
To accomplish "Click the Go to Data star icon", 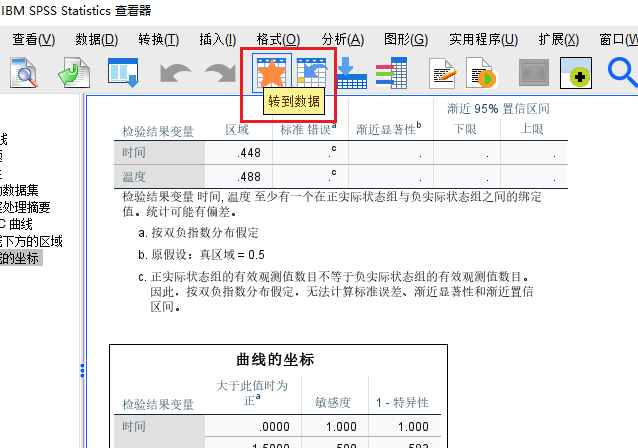I will pyautogui.click(x=271, y=72).
